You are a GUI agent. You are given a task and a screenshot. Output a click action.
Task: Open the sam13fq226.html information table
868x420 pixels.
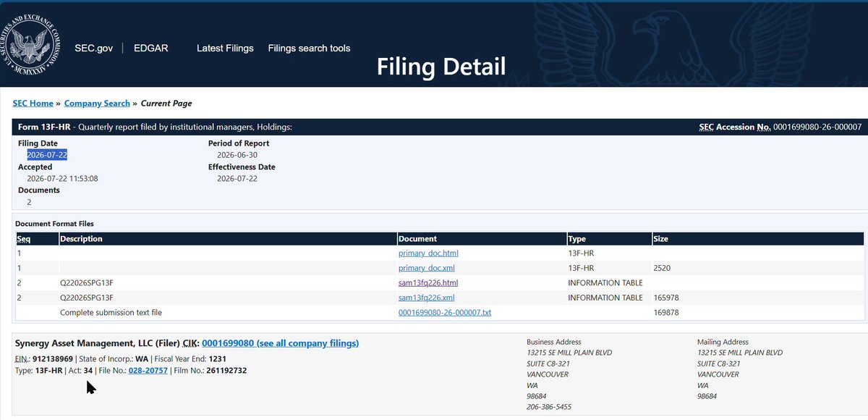[x=428, y=283]
